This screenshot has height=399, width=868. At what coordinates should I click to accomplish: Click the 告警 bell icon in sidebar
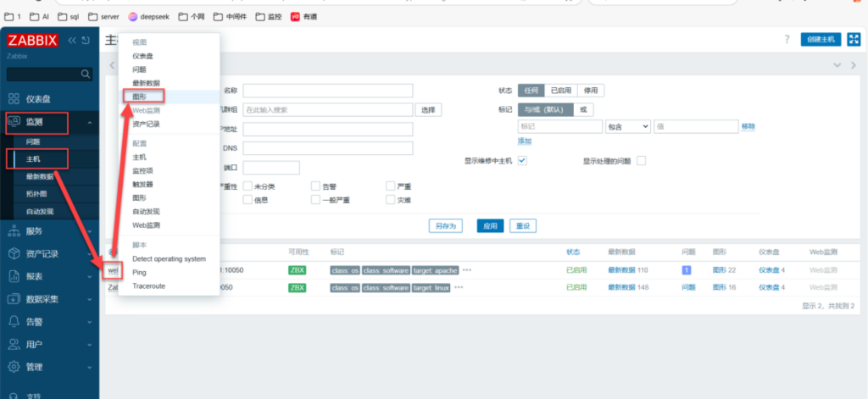[x=14, y=321]
